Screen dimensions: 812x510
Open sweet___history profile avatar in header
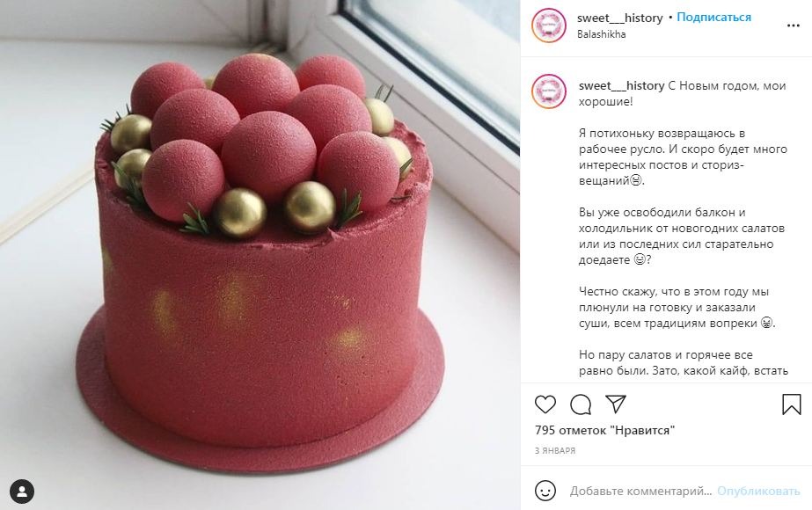[x=549, y=25]
